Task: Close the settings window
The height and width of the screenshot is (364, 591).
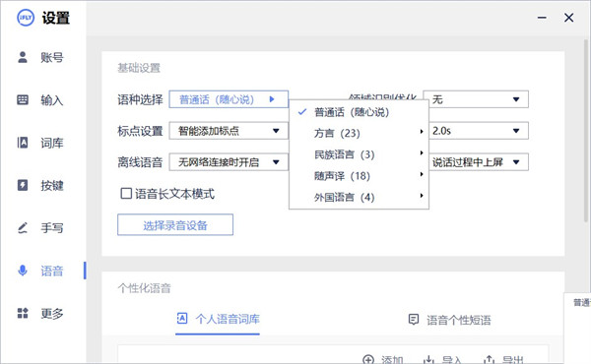Action: (x=568, y=18)
